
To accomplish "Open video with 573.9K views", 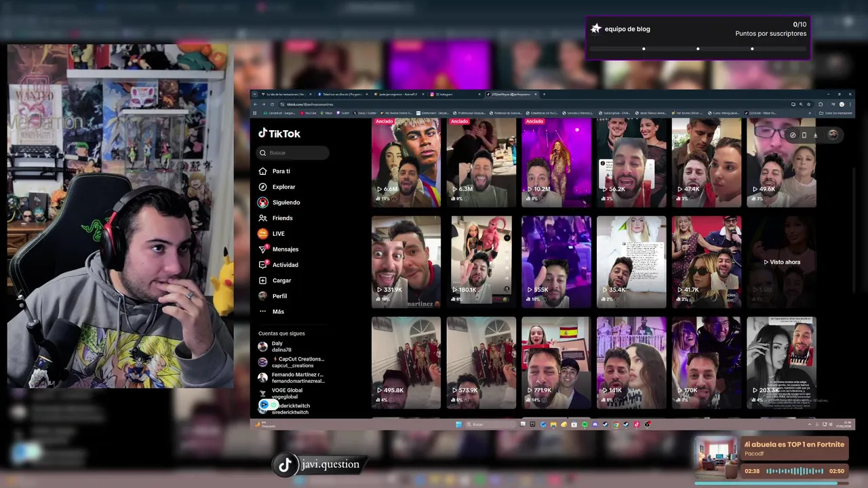I will tap(481, 363).
